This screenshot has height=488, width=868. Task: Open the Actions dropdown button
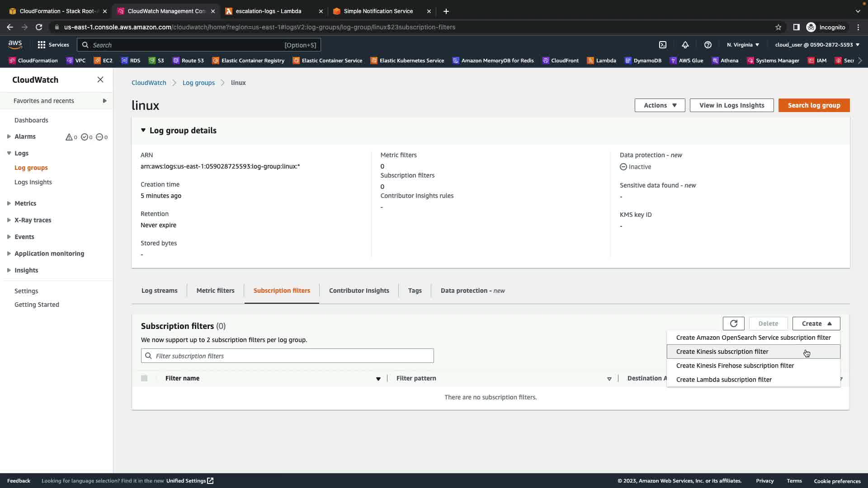(x=660, y=105)
